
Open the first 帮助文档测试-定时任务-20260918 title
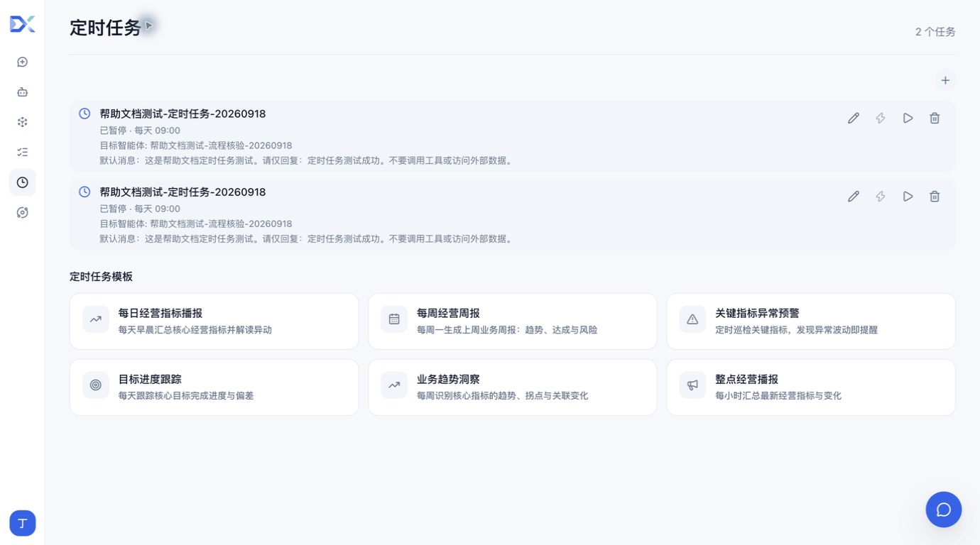[x=183, y=114]
